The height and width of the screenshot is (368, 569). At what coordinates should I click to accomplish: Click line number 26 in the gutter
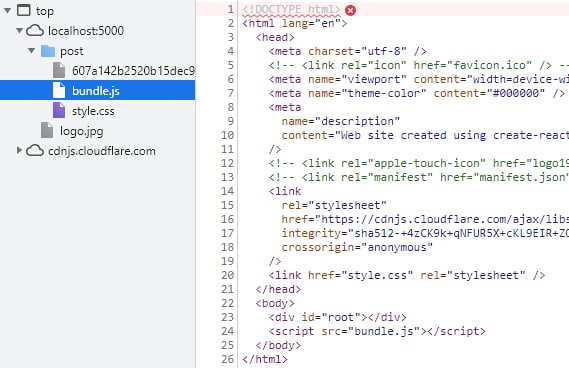228,359
